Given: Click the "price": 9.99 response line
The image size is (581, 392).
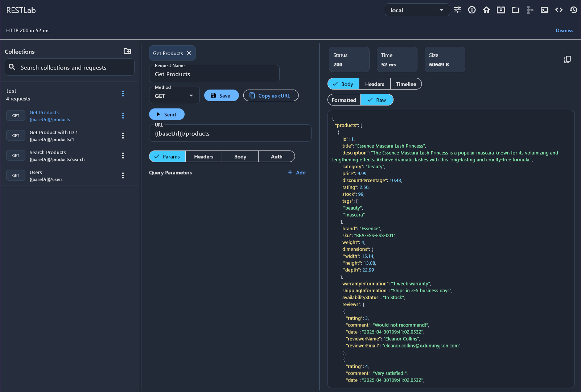Looking at the screenshot, I should pos(354,173).
